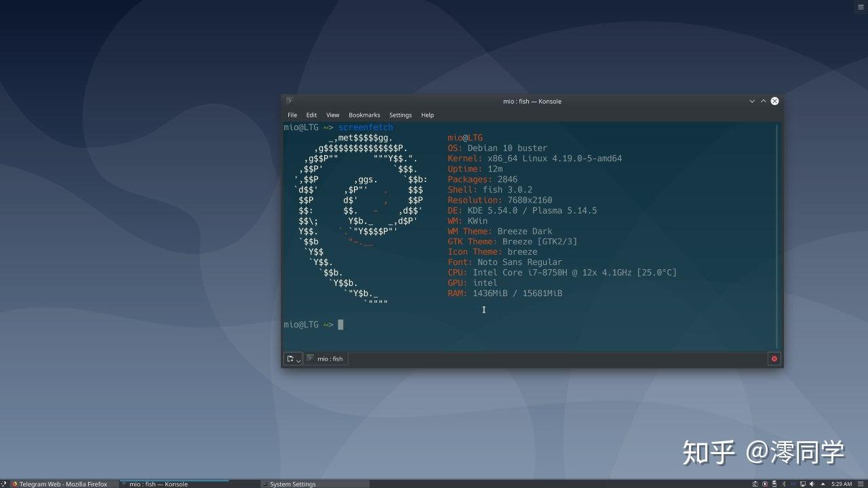The width and height of the screenshot is (868, 488).
Task: Open the Bluetooth tray icon
Action: pyautogui.click(x=785, y=483)
